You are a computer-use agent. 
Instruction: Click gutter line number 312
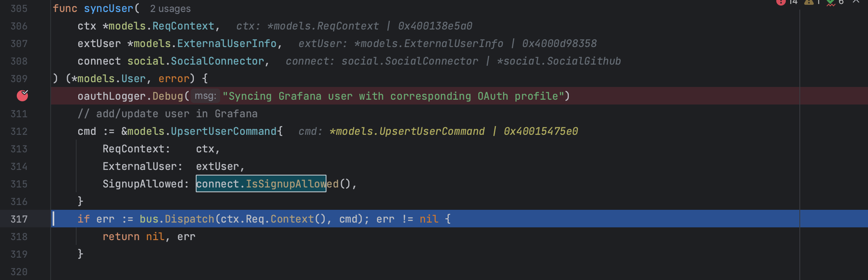click(x=19, y=132)
